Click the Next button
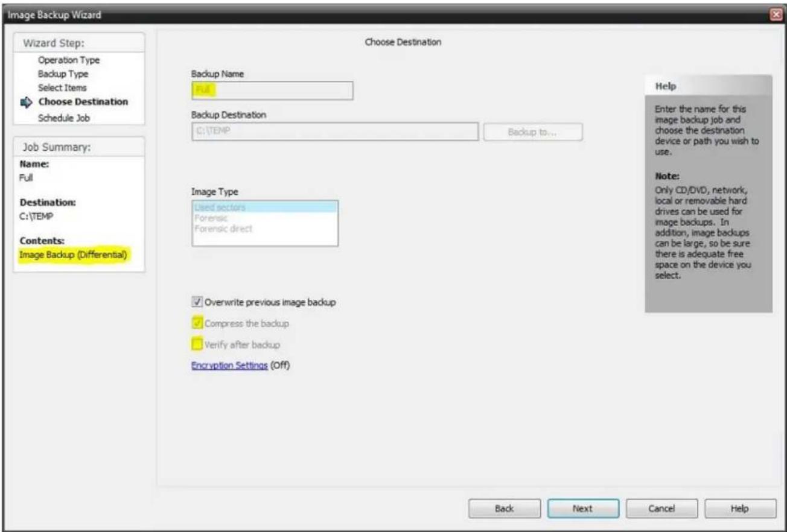 [x=583, y=508]
